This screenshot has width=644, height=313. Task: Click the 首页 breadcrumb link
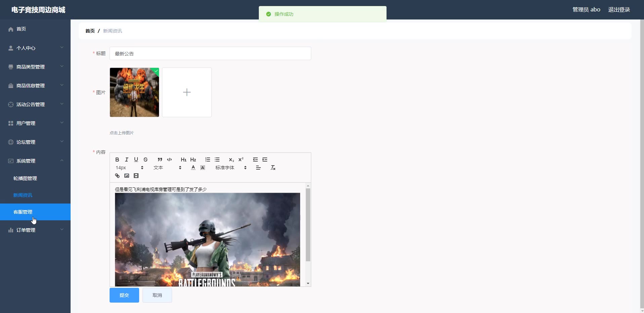[90, 31]
